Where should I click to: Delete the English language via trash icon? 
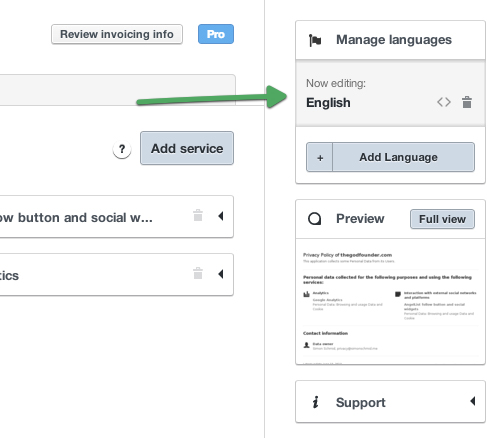pos(467,102)
